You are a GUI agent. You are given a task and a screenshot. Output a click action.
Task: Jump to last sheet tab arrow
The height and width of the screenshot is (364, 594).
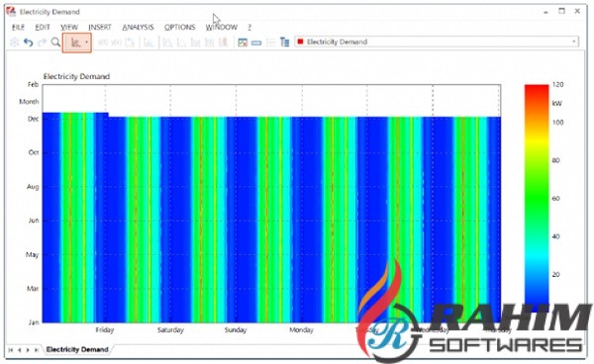coord(37,350)
